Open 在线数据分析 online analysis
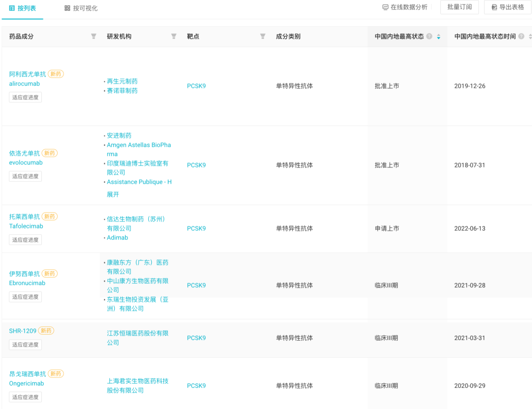The width and height of the screenshot is (532, 409). click(405, 7)
